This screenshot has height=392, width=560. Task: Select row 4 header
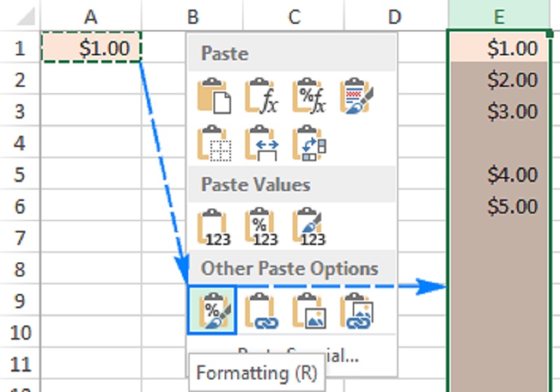(x=20, y=142)
